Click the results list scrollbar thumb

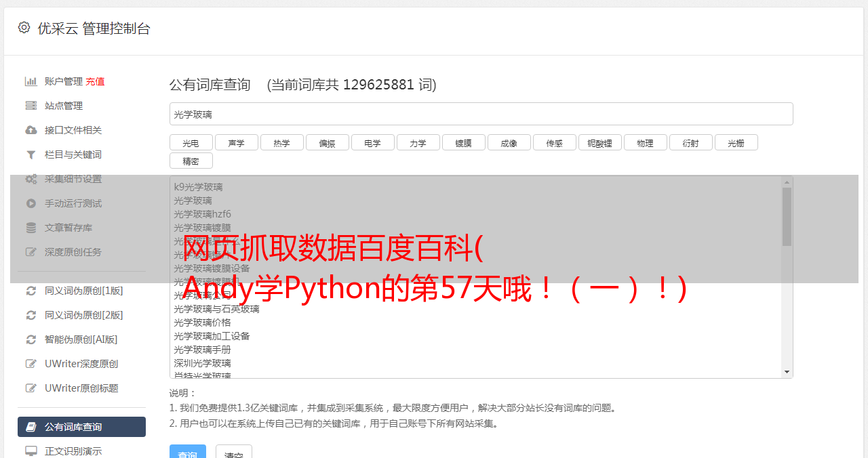tap(787, 217)
